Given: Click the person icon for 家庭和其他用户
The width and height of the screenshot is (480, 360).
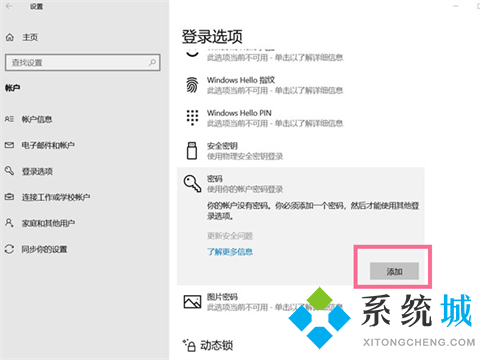Looking at the screenshot, I should [9, 223].
